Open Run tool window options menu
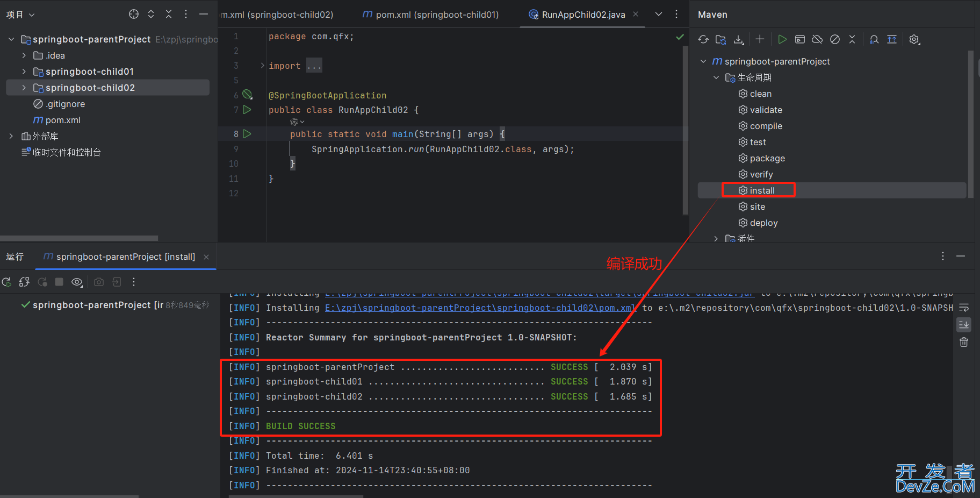This screenshot has height=498, width=980. [943, 256]
